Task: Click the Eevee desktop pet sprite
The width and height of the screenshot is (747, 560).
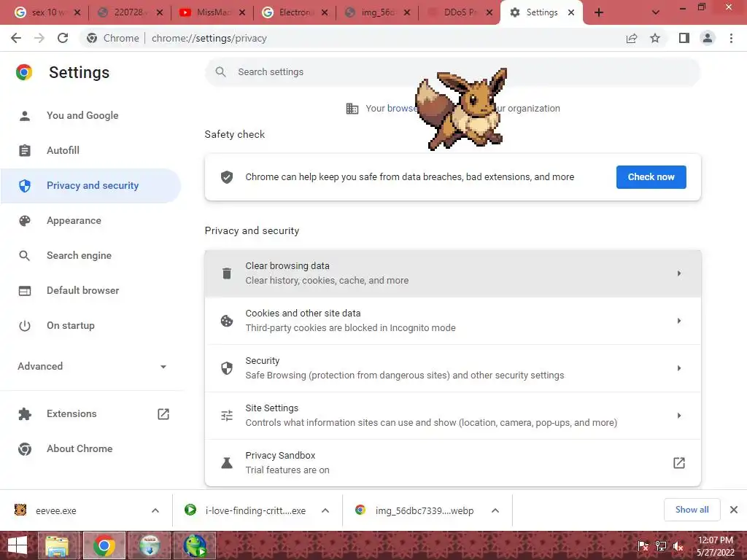Action: point(461,109)
